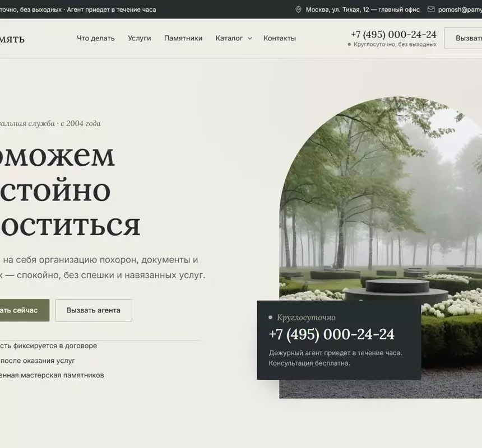Click the phone number in the dark card
Image resolution: width=482 pixels, height=448 pixels.
[x=331, y=334]
